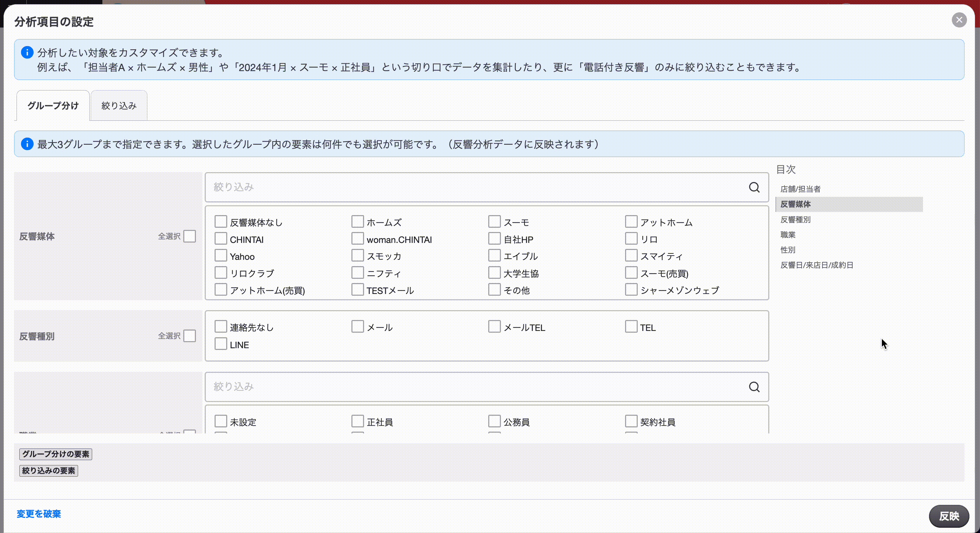980x533 pixels.
Task: Jump to 職業 in 目次
Action: (788, 235)
